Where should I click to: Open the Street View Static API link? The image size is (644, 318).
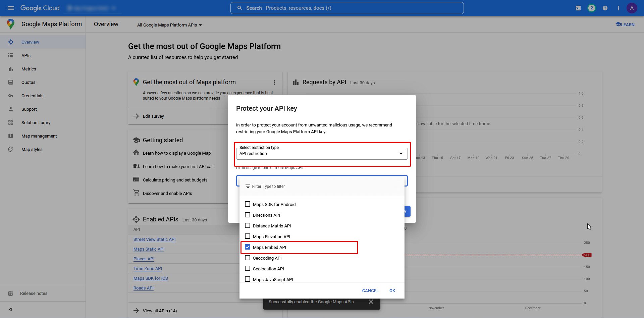[154, 239]
